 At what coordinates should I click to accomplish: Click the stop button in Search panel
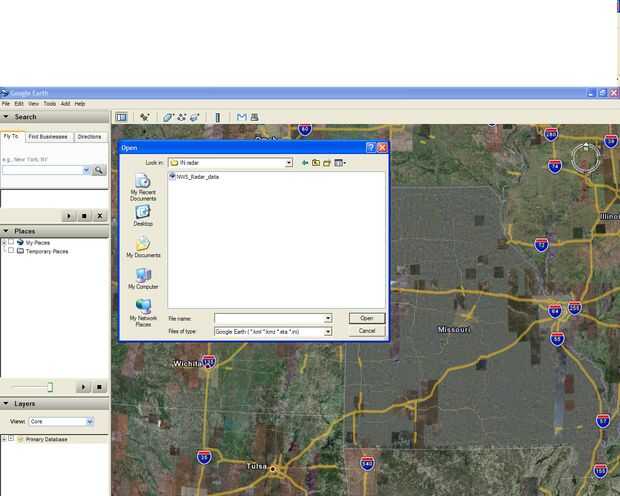[84, 216]
